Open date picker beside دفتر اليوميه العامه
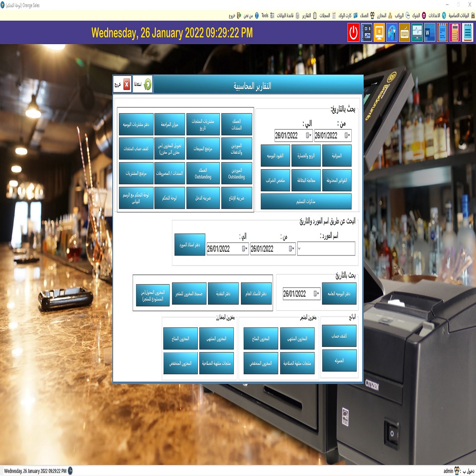The width and height of the screenshot is (476, 476). 316,294
